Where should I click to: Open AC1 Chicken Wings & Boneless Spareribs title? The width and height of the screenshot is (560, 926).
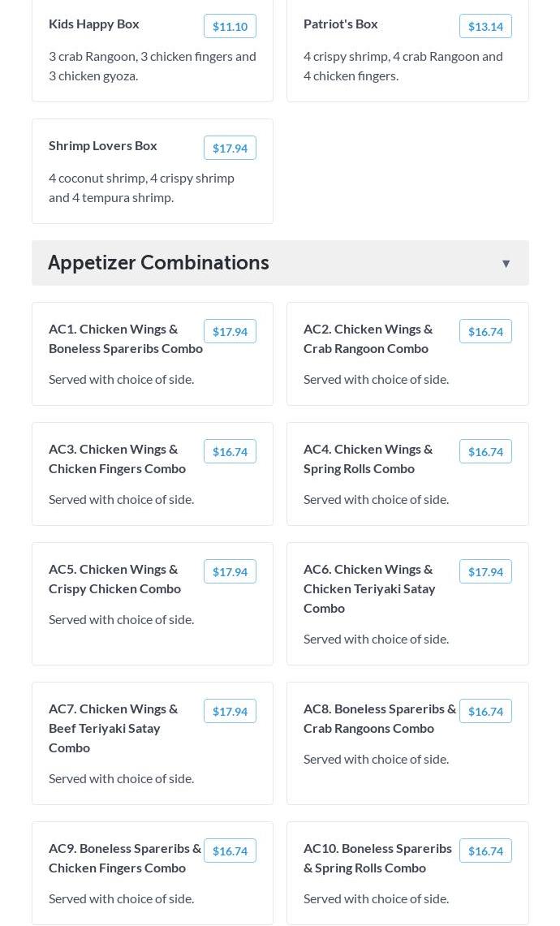coord(125,338)
